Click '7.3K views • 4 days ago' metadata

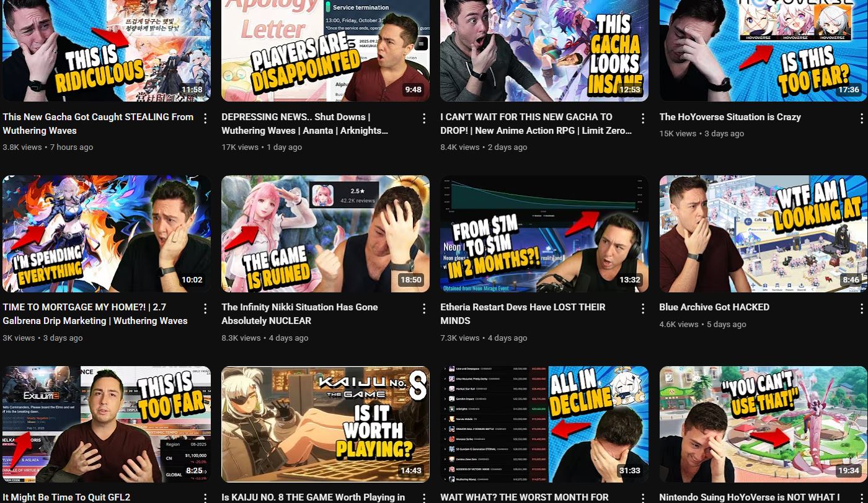tap(484, 338)
